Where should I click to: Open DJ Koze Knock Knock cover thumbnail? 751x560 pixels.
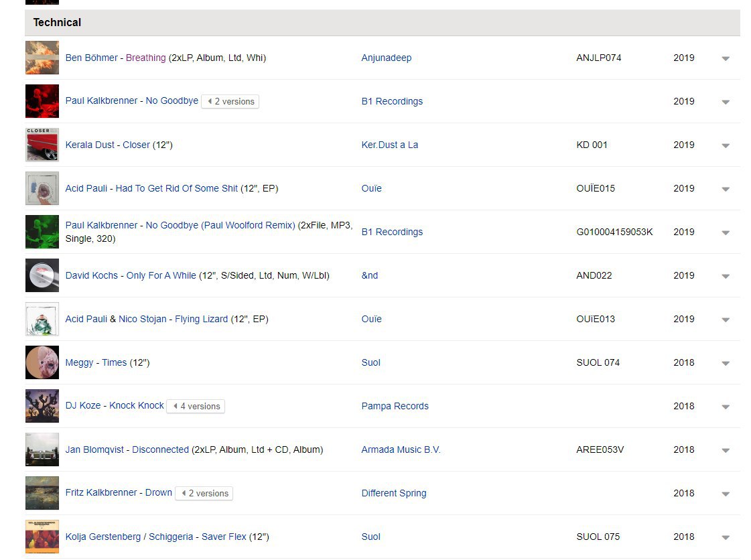tap(42, 407)
